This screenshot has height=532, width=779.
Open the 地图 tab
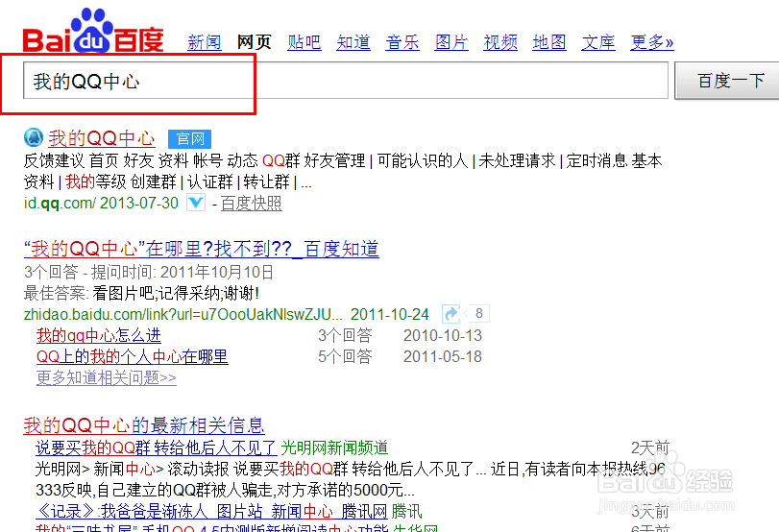[549, 42]
